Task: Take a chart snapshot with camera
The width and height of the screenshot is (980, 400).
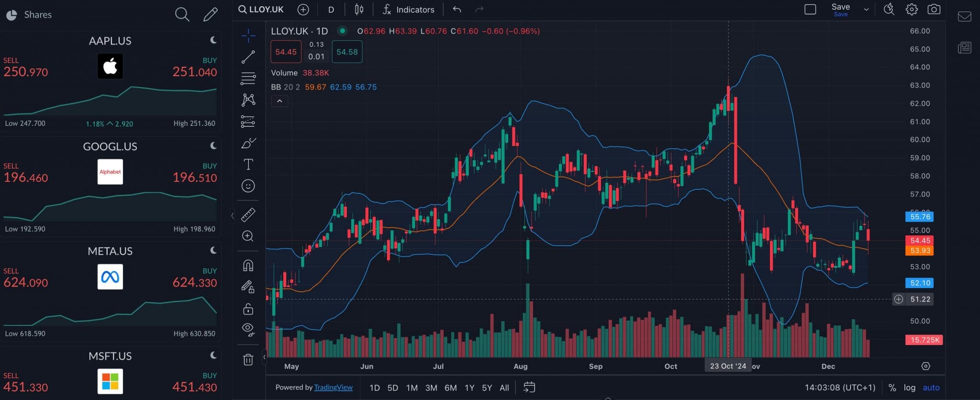Action: (934, 10)
